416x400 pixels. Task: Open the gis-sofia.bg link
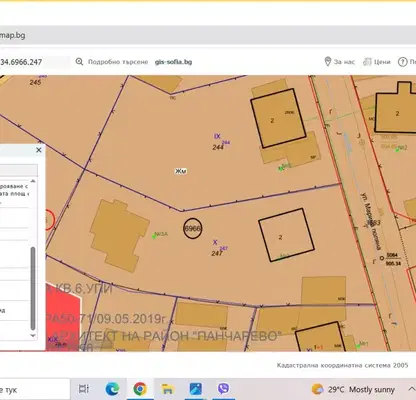[173, 62]
